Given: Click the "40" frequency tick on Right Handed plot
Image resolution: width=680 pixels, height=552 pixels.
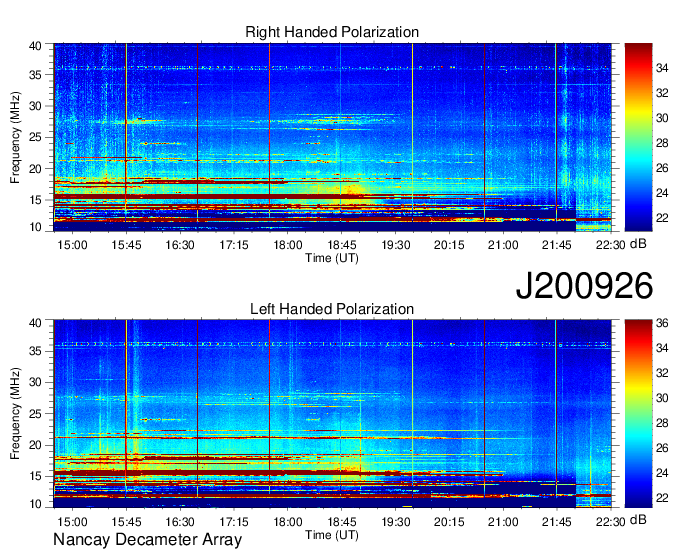Looking at the screenshot, I should point(35,46).
